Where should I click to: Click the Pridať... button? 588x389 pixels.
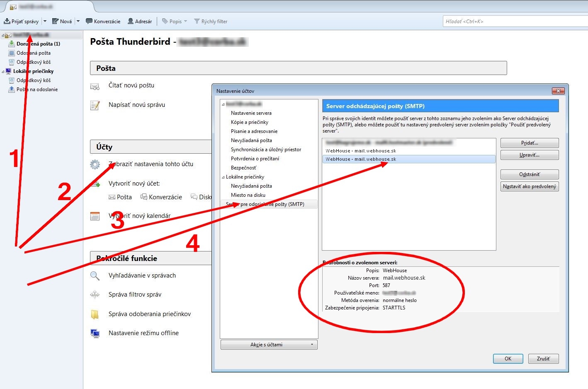pyautogui.click(x=530, y=143)
